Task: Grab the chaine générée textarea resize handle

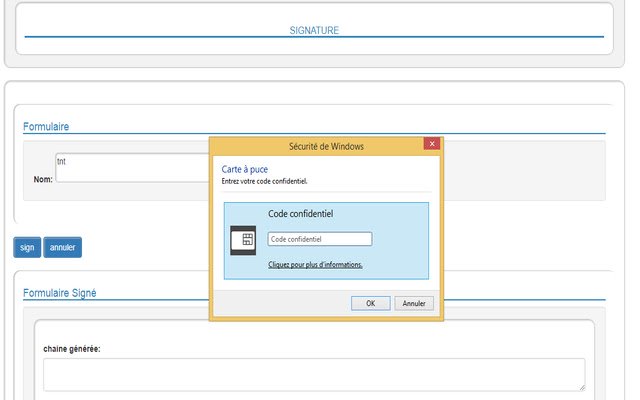Action: click(x=582, y=387)
